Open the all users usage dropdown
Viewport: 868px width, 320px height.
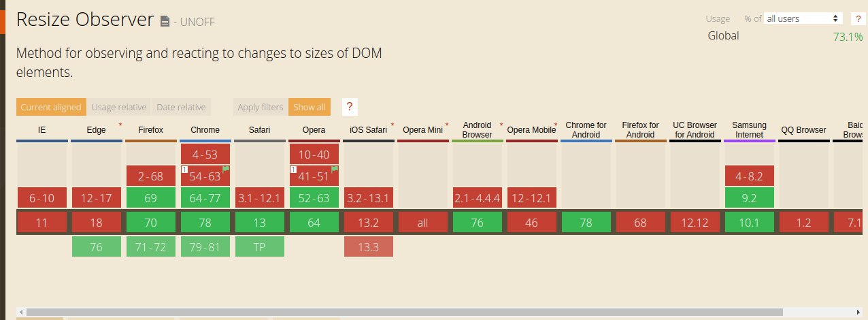(x=803, y=18)
